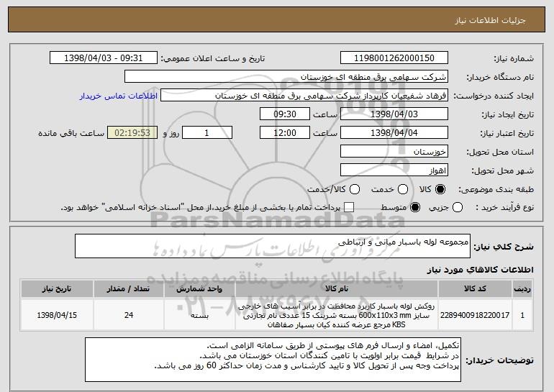This screenshot has width=554, height=392.
Task: Select the کالا/خدمت radio option
Action: coord(355,189)
